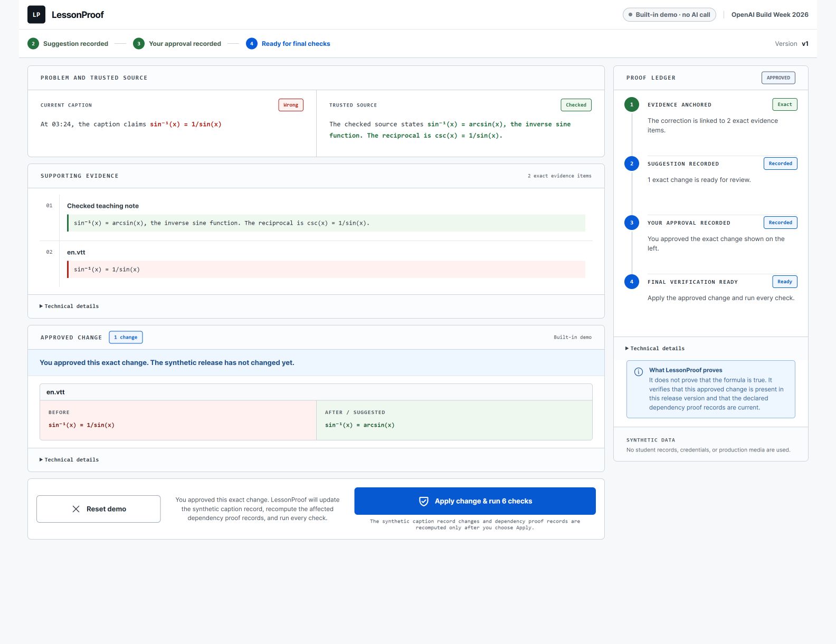Image resolution: width=836 pixels, height=644 pixels.
Task: Click step 3 circle in Your approval recorded
Action: coord(139,44)
